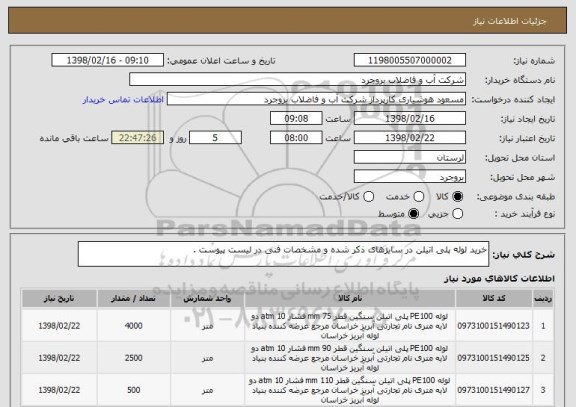576x407 pixels.
Task: Click the delivery province field 'لرستان'
Action: tap(410, 158)
